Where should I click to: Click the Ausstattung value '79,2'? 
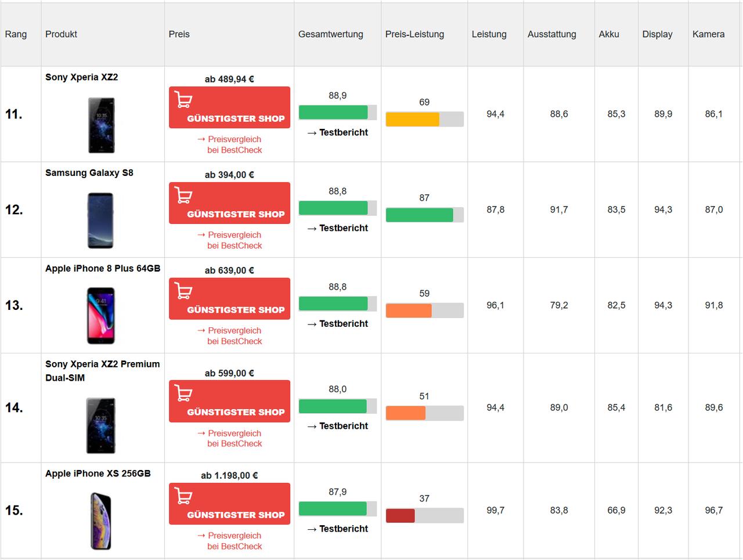559,306
